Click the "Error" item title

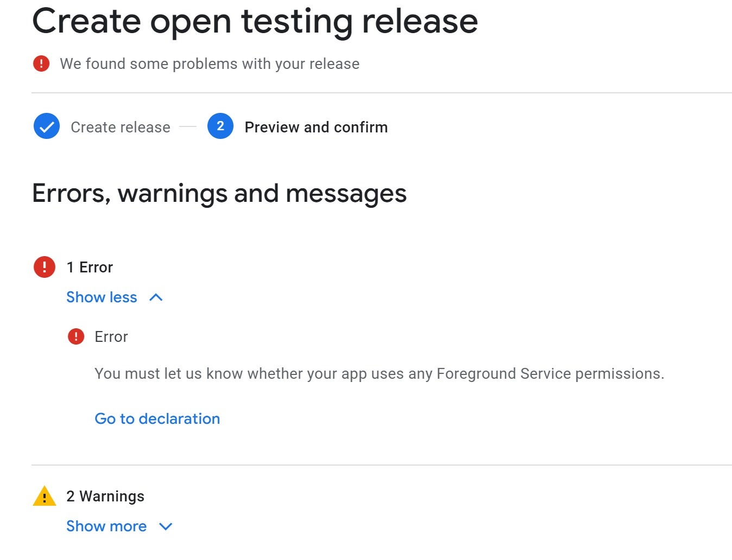click(111, 336)
